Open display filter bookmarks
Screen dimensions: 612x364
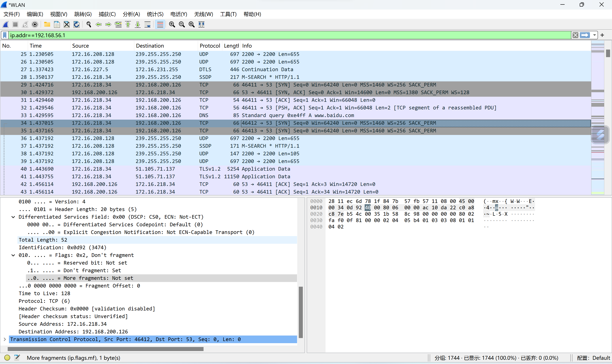click(4, 35)
